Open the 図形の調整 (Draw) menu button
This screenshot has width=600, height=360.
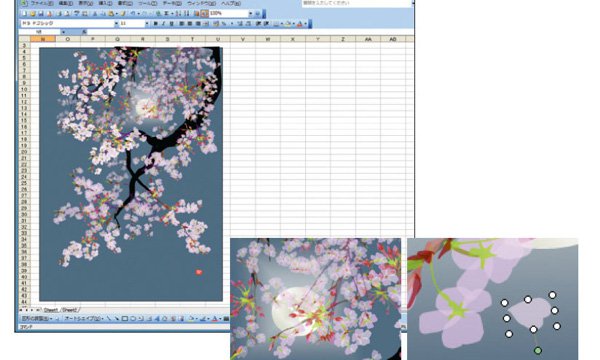click(36, 318)
